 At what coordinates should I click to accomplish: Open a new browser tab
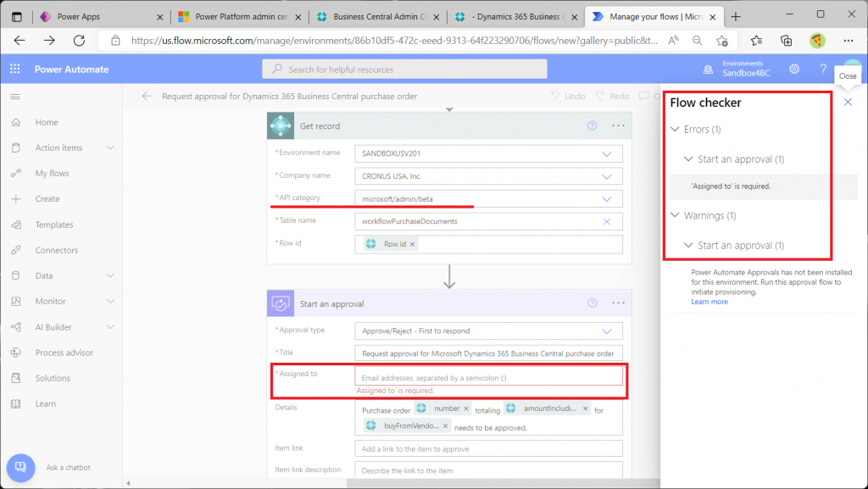(x=735, y=17)
